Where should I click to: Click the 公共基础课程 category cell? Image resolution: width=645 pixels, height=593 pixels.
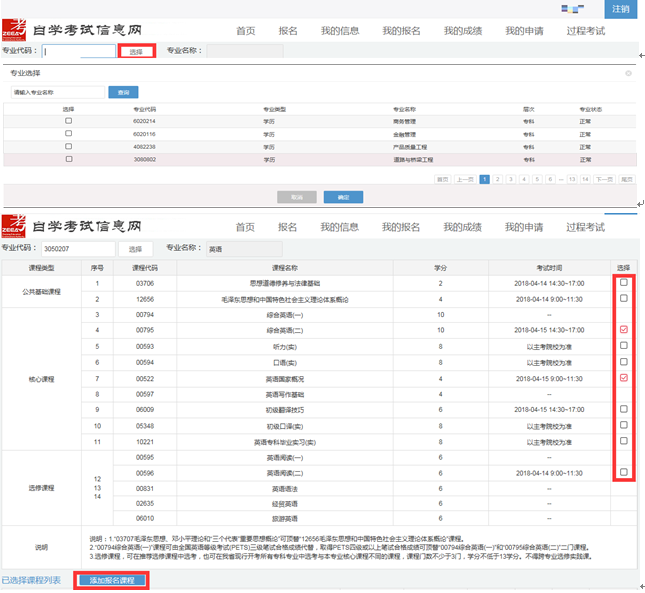(x=42, y=292)
